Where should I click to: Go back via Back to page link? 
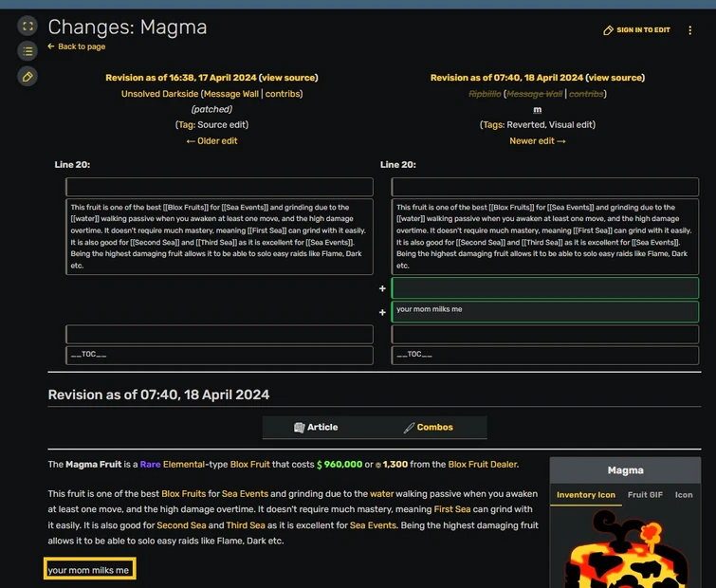click(82, 46)
